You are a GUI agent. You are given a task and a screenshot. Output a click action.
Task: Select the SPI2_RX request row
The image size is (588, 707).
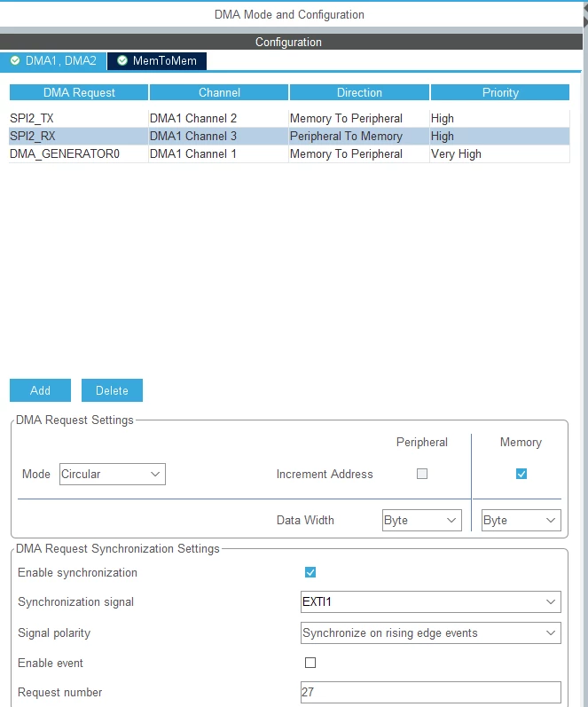289,137
